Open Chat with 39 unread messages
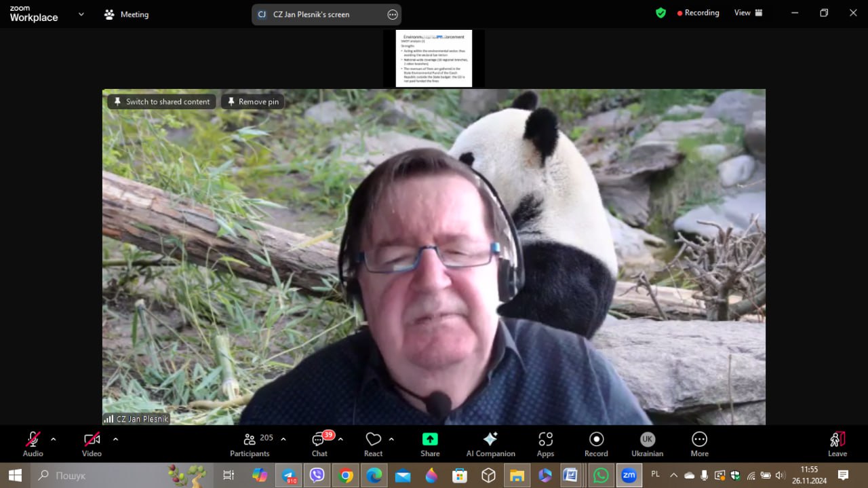868x488 pixels. (319, 444)
